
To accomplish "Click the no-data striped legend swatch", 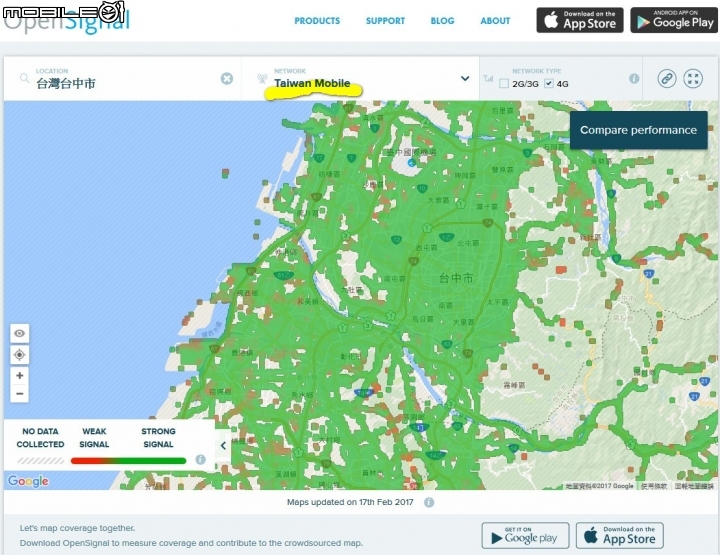I will (40, 461).
